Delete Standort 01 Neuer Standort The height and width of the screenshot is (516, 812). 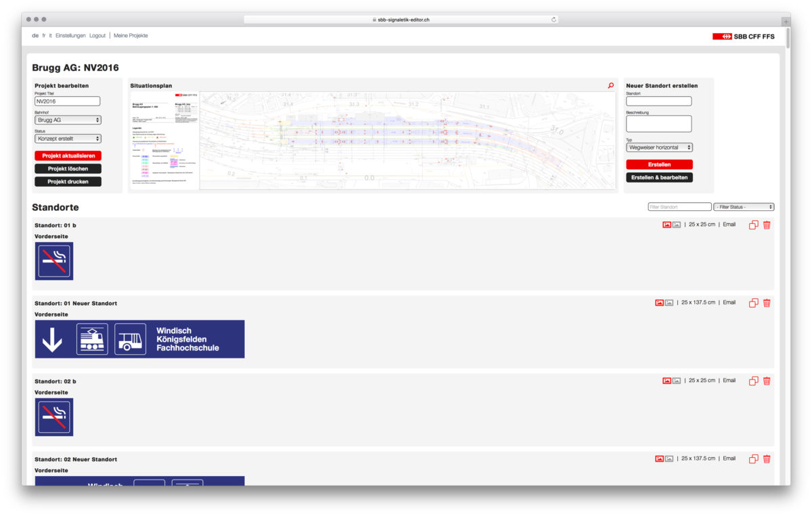pyautogui.click(x=767, y=303)
